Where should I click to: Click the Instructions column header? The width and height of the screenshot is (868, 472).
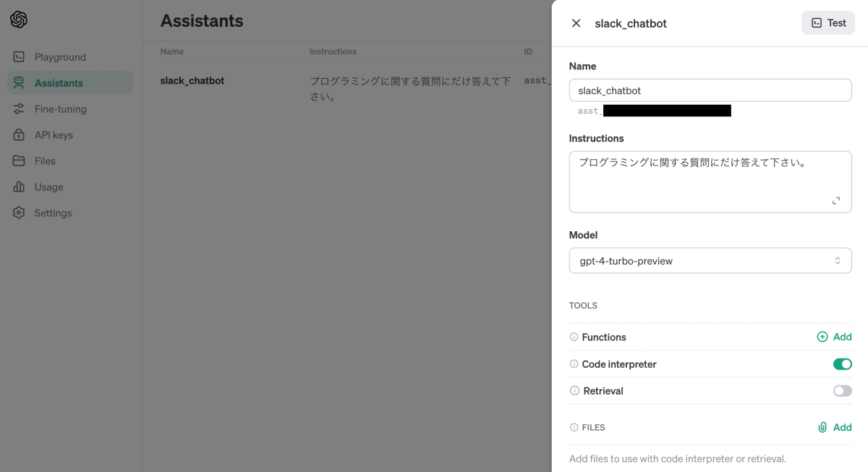pos(333,51)
